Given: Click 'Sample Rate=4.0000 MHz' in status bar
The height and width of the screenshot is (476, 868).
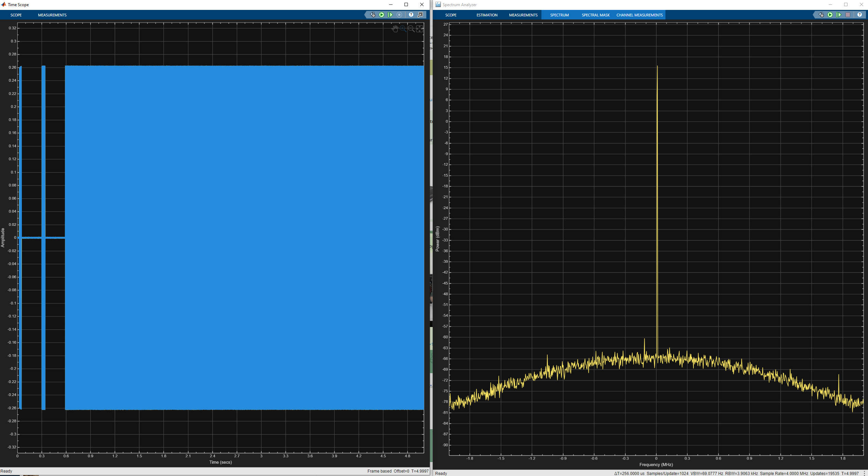Looking at the screenshot, I should (784, 473).
